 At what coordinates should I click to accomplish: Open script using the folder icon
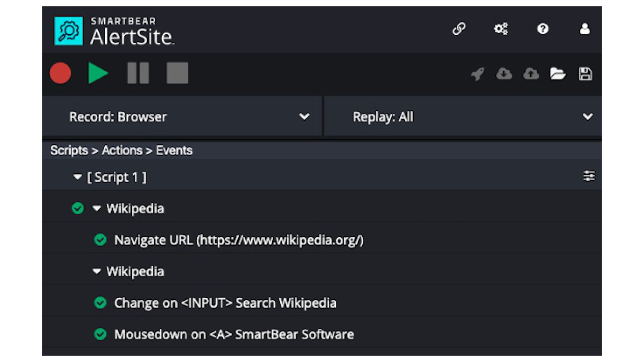[558, 74]
